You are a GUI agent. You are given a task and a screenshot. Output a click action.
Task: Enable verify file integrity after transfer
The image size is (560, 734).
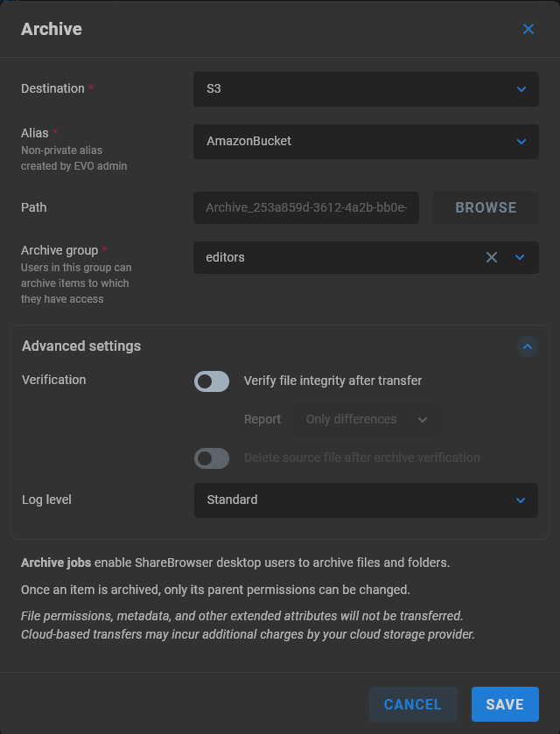tap(211, 381)
